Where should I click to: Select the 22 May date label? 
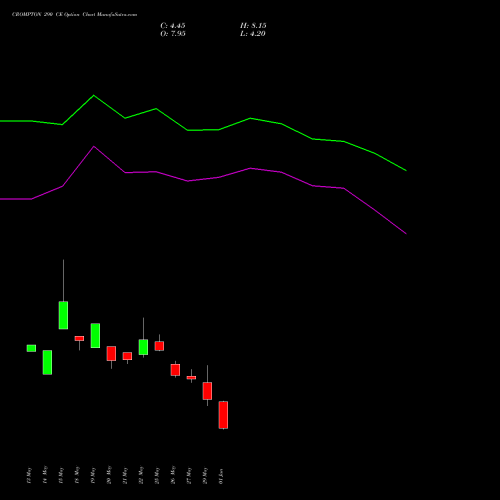[141, 475]
